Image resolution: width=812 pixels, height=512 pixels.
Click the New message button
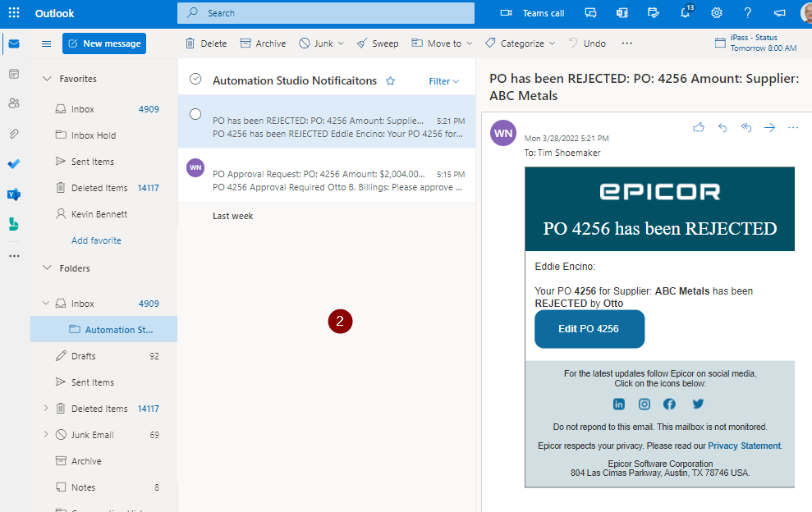coord(104,43)
